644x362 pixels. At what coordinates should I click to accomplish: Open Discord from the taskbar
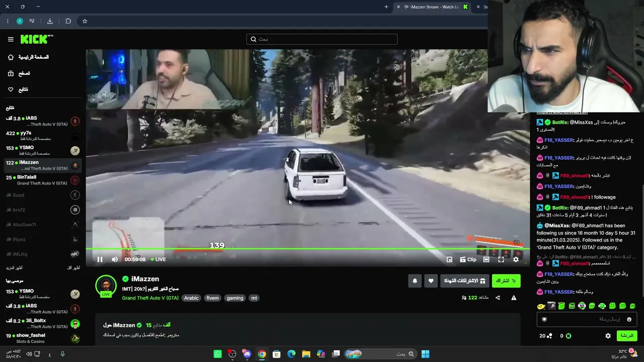247,354
